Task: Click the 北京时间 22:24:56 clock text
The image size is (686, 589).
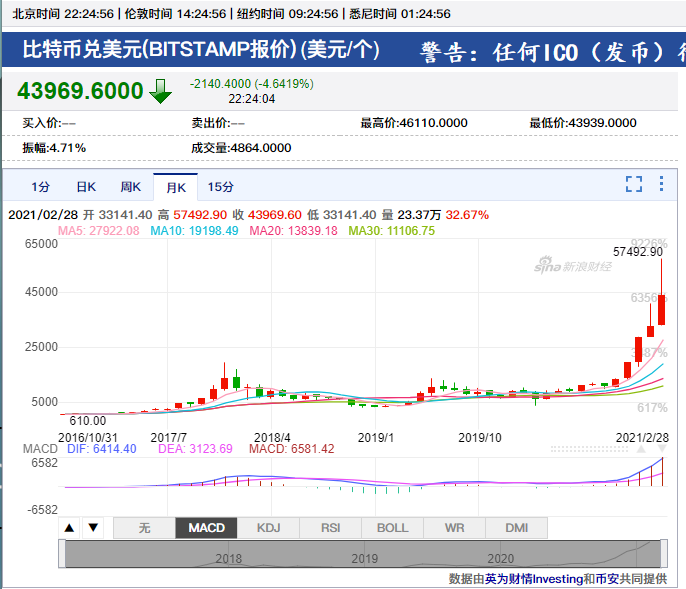Action: pos(63,14)
